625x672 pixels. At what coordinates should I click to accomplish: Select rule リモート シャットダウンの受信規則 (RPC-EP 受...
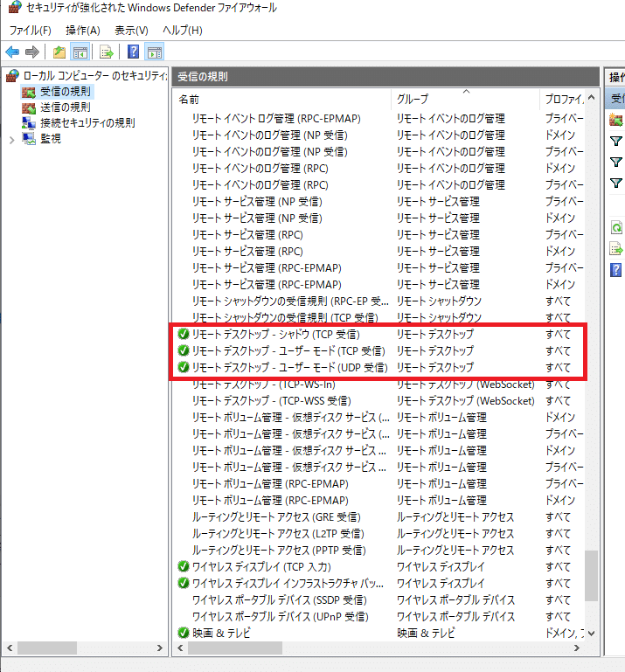(290, 301)
